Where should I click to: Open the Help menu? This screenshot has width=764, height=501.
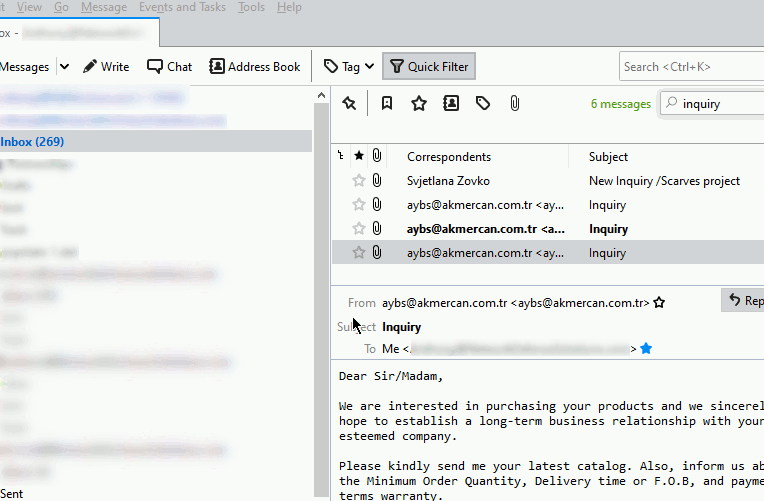tap(289, 7)
